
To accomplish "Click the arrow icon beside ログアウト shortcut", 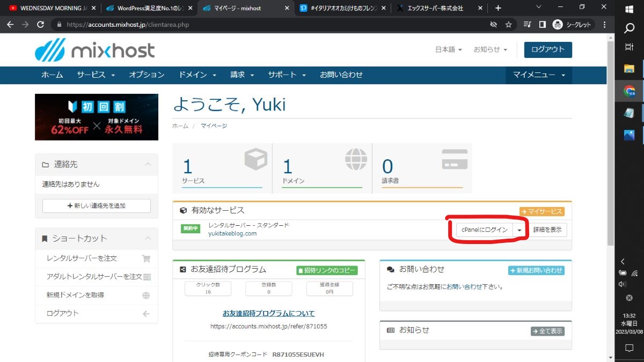I will point(146,313).
